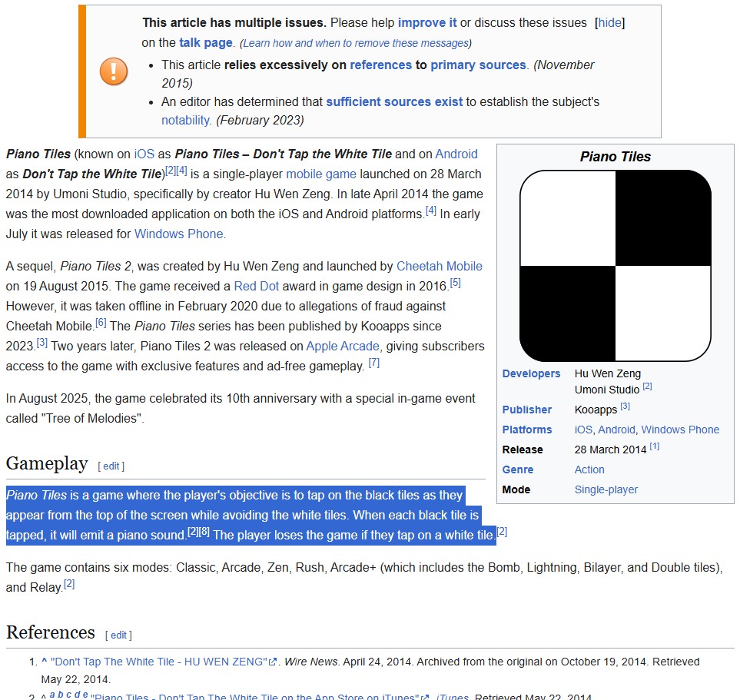Viewport: 740px width, 700px height.
Task: Jump to citation [3] beside Kooapps in infobox
Action: click(625, 406)
